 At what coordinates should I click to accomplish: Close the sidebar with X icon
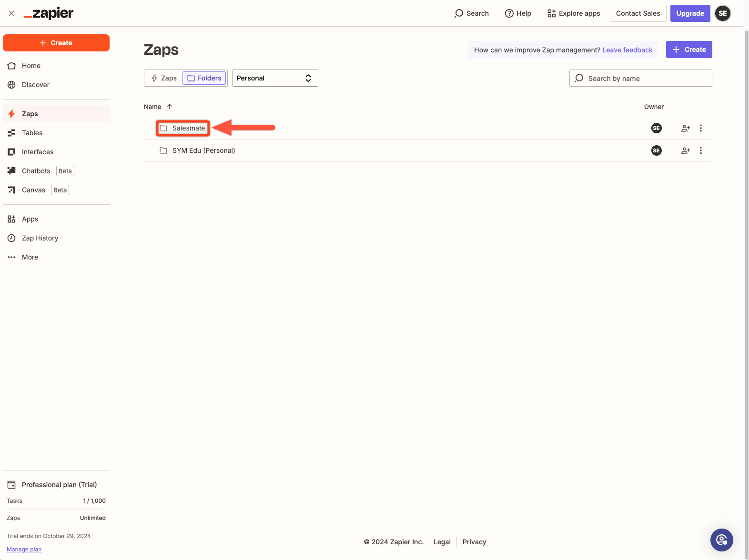11,13
